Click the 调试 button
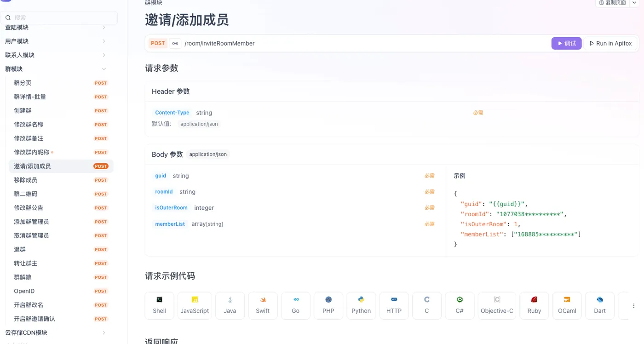The height and width of the screenshot is (344, 644). (x=566, y=43)
